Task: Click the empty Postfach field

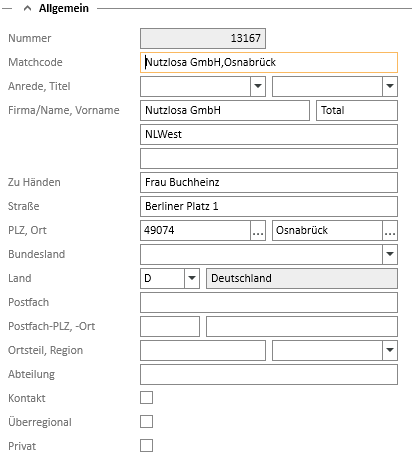Action: pyautogui.click(x=269, y=302)
